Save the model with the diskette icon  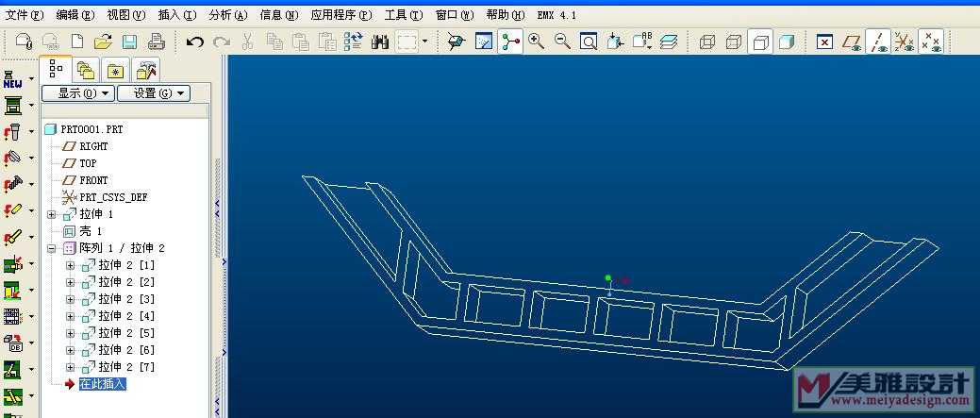click(x=129, y=42)
